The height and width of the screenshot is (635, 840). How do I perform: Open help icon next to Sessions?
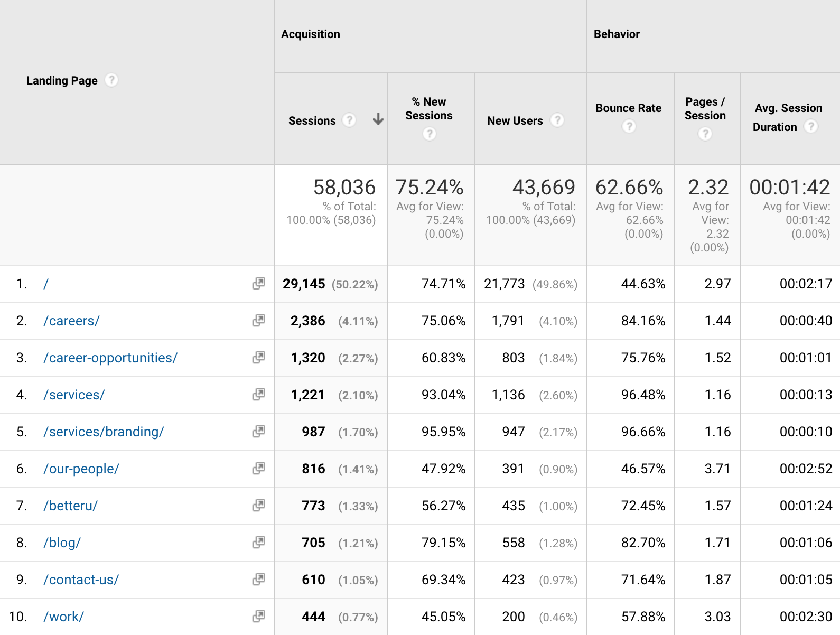(349, 120)
